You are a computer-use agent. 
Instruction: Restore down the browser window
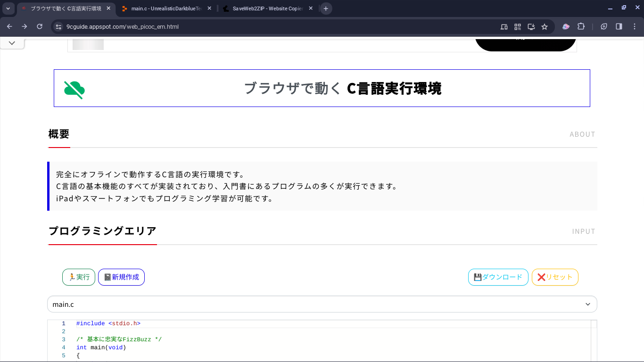pyautogui.click(x=624, y=8)
